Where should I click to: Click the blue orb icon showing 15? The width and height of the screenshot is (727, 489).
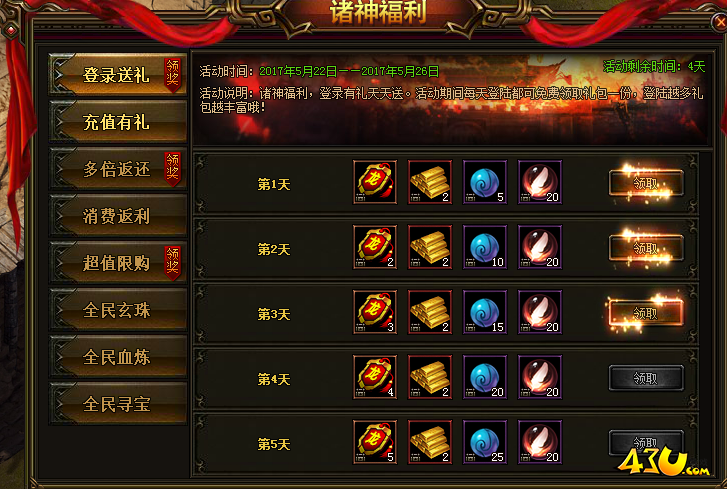(x=485, y=312)
